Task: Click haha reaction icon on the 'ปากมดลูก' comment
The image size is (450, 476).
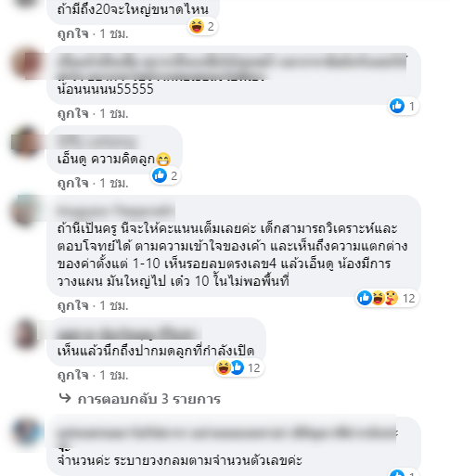Action: pyautogui.click(x=223, y=367)
